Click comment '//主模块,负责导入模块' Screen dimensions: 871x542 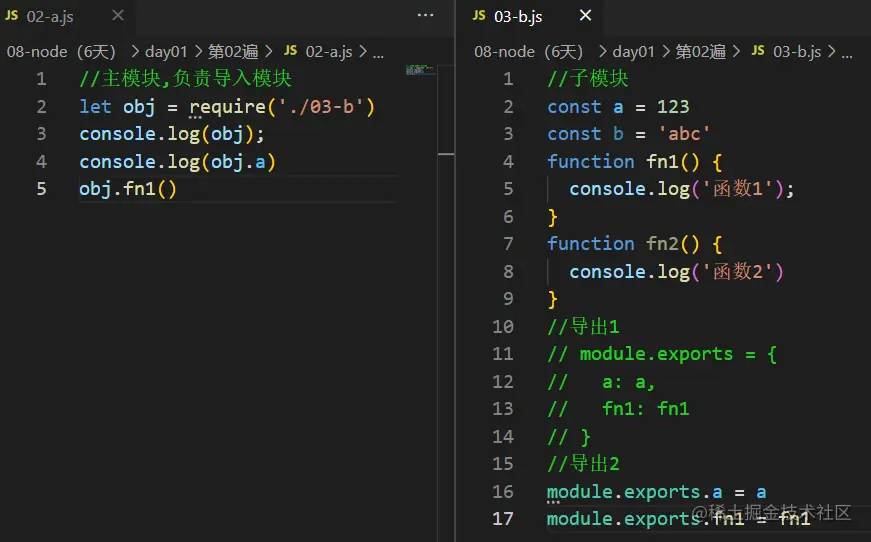[186, 79]
